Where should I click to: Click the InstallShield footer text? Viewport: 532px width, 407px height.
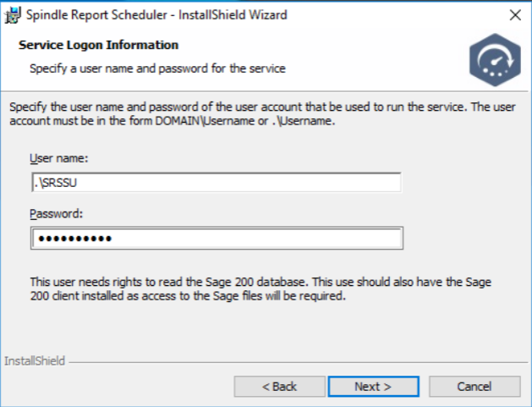pos(35,360)
